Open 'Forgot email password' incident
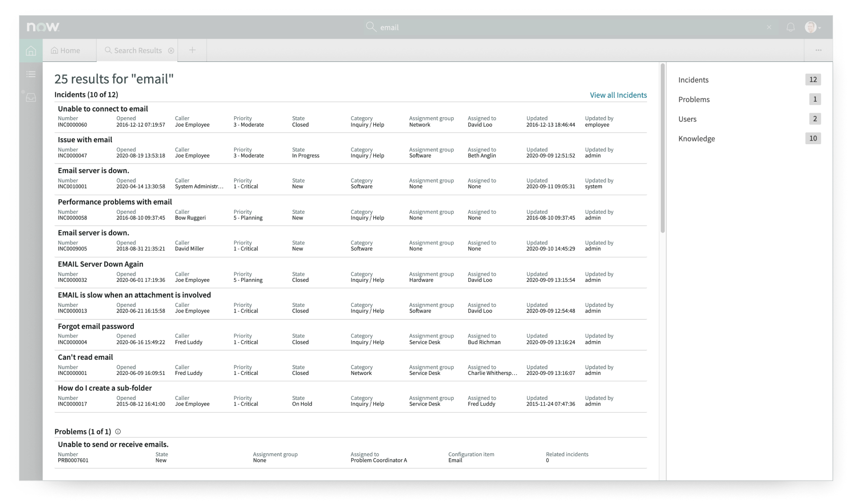 (96, 326)
